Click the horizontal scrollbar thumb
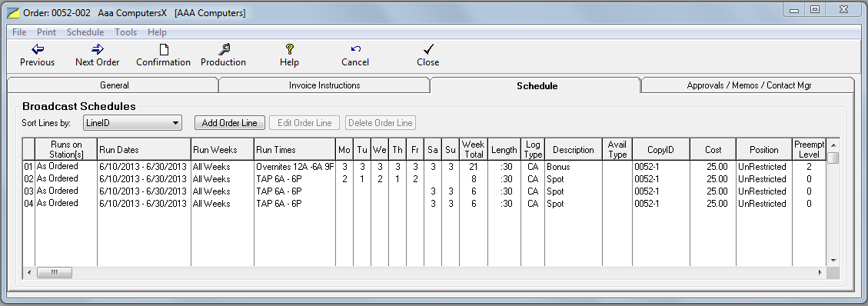Viewport: 868px width, 306px height. [55, 272]
